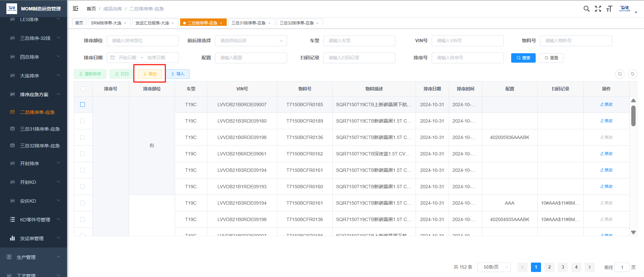Go to previous page arrow

(x=522, y=267)
